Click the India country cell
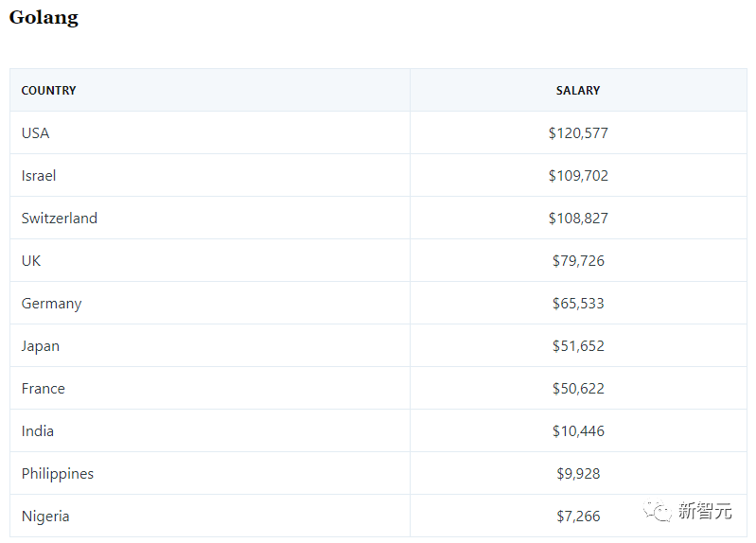The height and width of the screenshot is (543, 756). (x=38, y=431)
